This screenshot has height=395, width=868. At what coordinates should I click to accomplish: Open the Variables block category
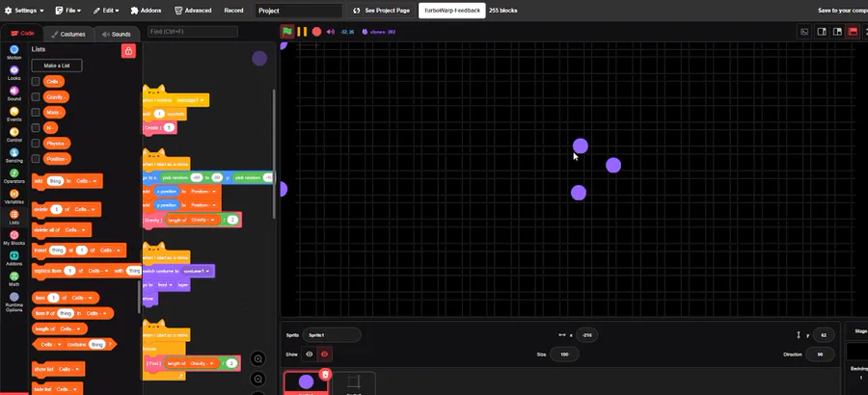(x=14, y=197)
